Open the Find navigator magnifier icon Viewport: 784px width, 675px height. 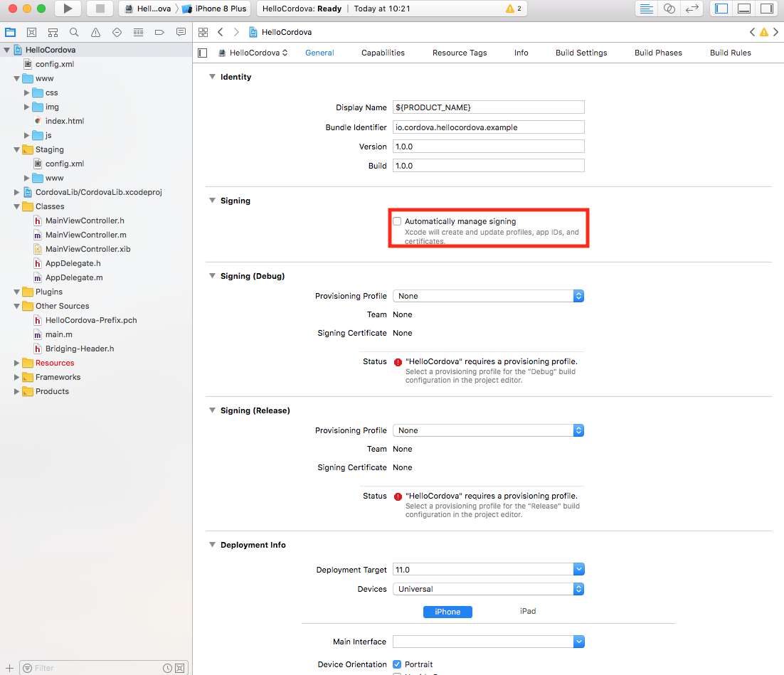(74, 33)
